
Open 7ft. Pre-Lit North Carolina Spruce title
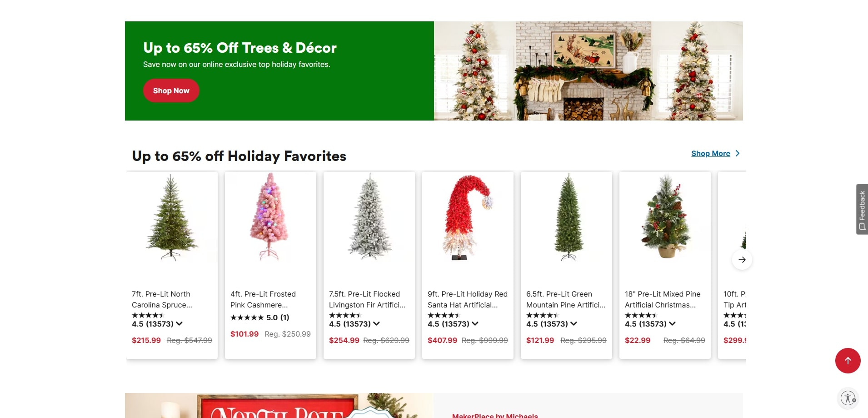coord(162,299)
